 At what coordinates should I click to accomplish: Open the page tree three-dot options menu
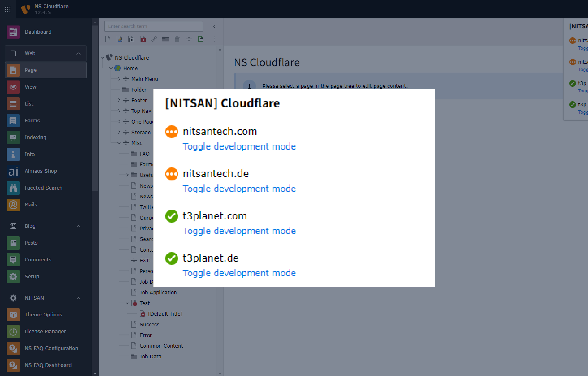[214, 39]
